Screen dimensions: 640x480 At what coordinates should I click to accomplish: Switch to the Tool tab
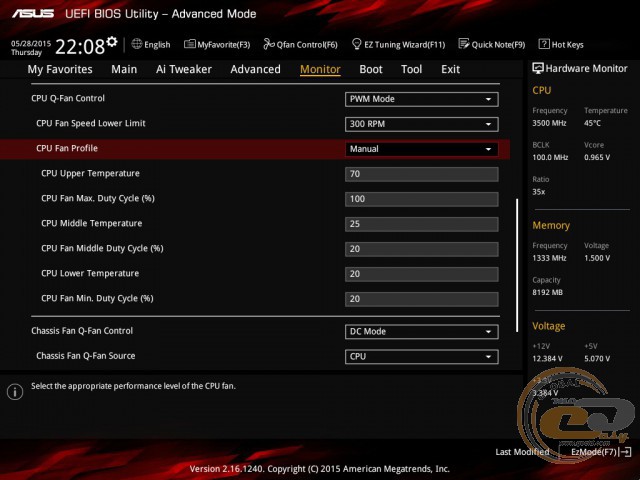pos(411,69)
